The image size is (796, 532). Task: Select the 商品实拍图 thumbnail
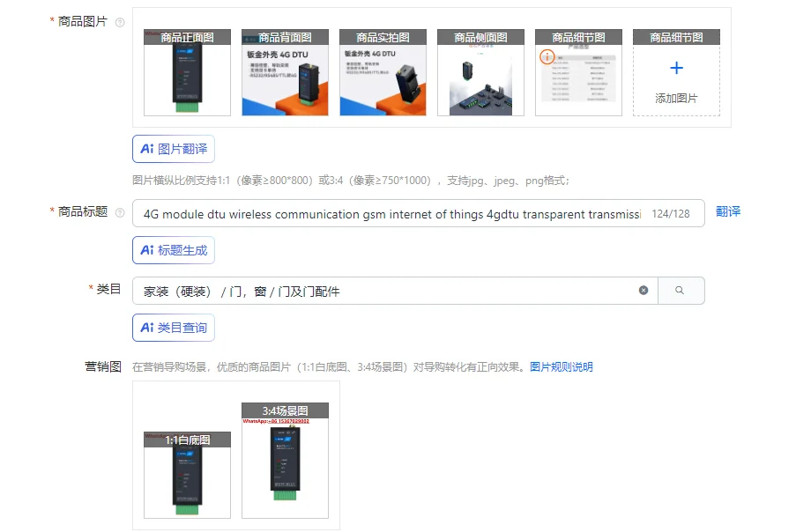[382, 75]
